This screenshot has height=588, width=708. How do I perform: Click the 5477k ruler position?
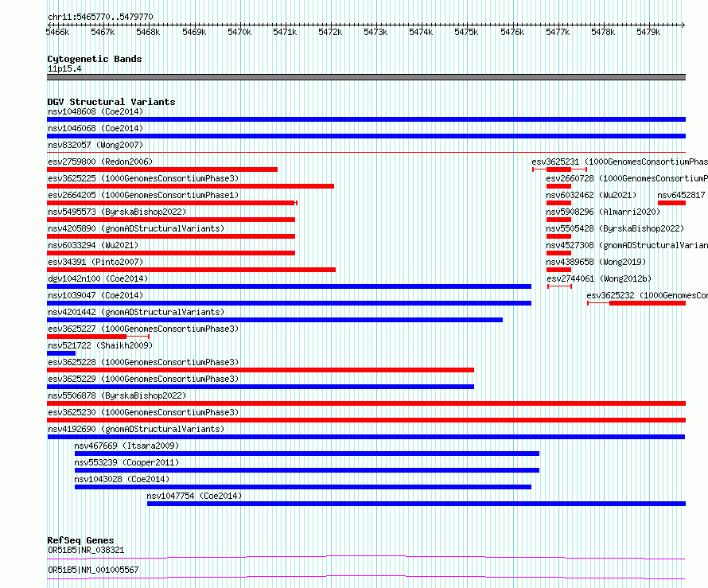point(558,32)
